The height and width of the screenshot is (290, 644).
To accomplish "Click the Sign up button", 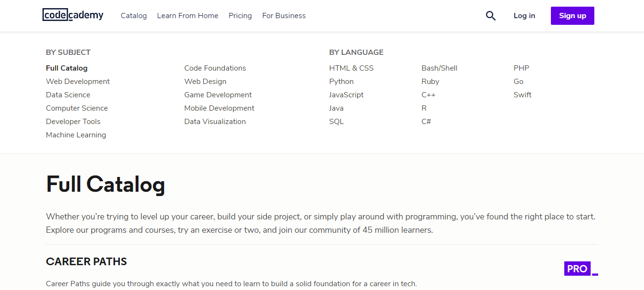I will tap(572, 15).
